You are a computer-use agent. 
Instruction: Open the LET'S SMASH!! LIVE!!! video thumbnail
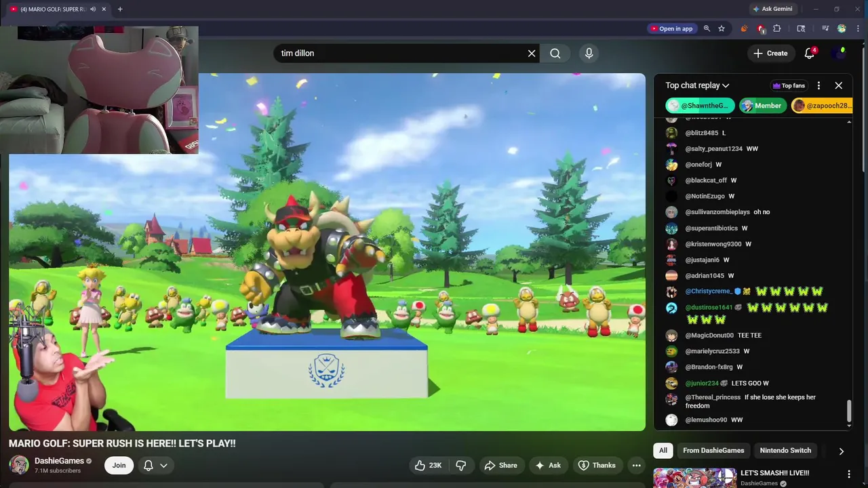click(694, 478)
